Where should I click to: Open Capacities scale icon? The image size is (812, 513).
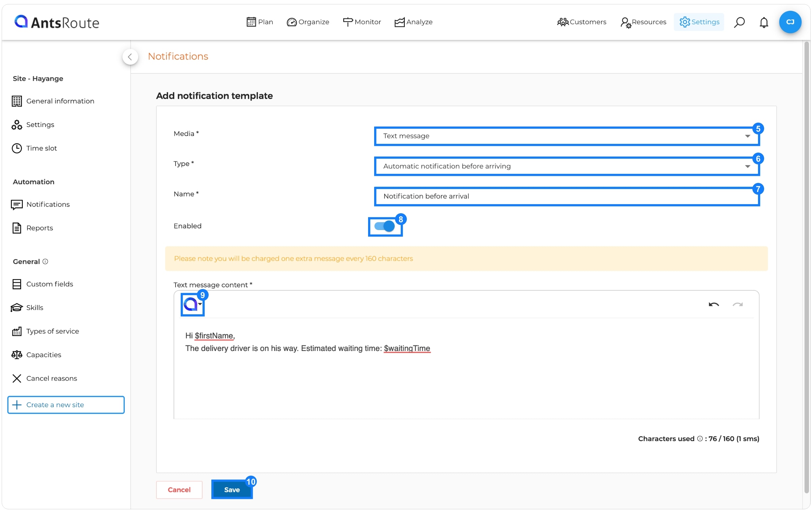click(x=17, y=355)
